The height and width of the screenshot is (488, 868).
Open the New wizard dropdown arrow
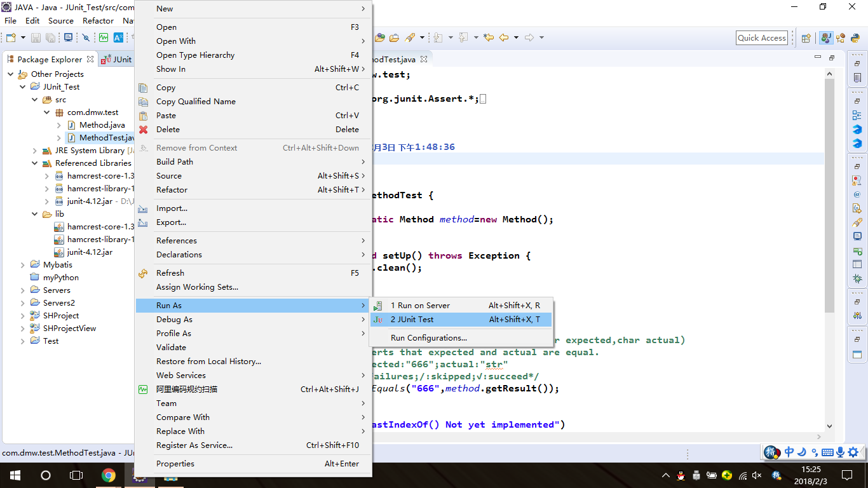(x=24, y=38)
